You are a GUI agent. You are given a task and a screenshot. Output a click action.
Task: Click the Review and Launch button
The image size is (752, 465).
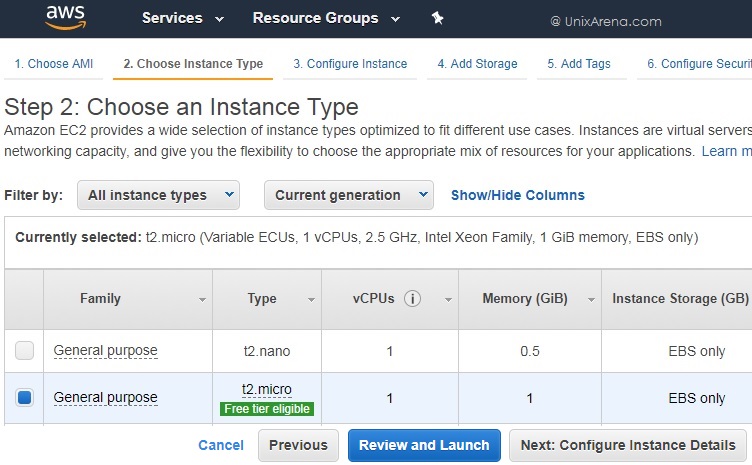(x=424, y=445)
